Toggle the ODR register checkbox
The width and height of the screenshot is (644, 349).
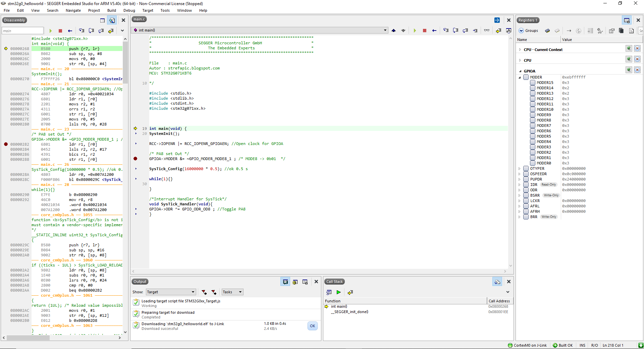coord(526,190)
